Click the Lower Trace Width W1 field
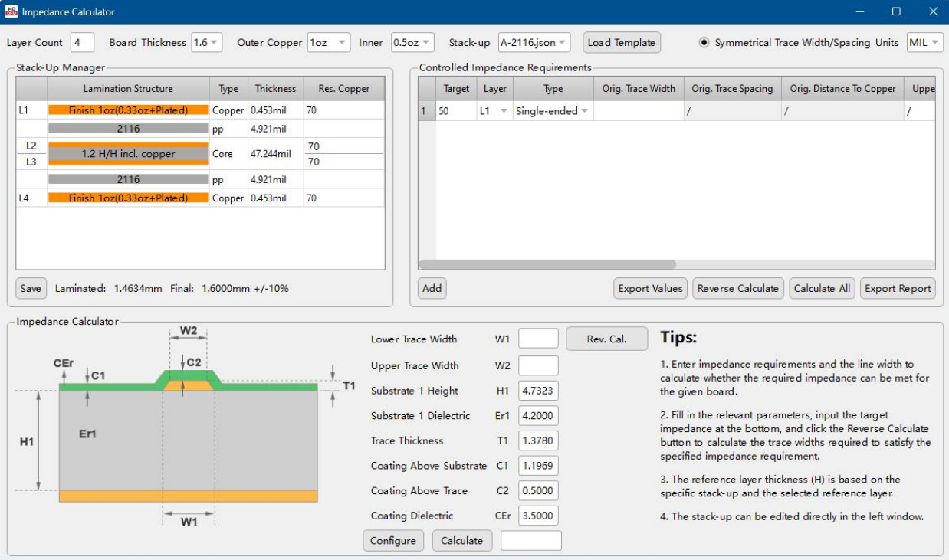 click(538, 339)
